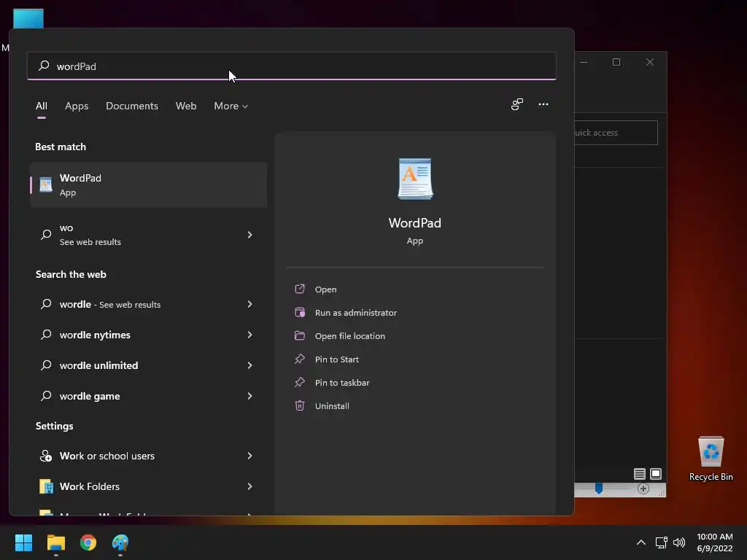Screen dimensions: 747x560
Task: Expand the wordle web results chevron
Action: 249,304
